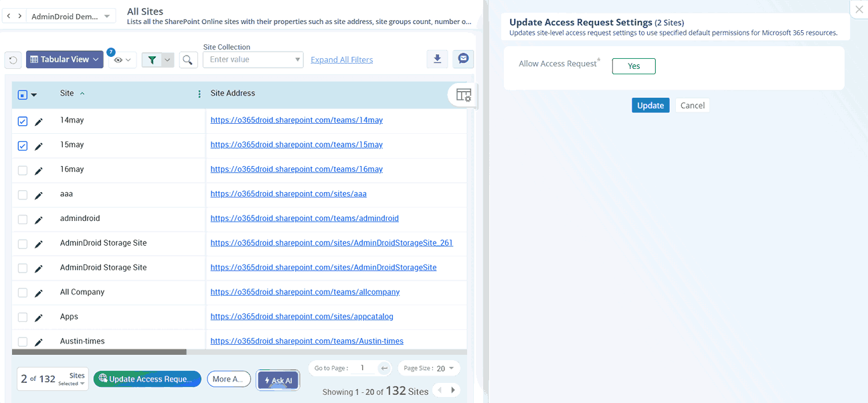Refresh the All Sites report

point(13,59)
